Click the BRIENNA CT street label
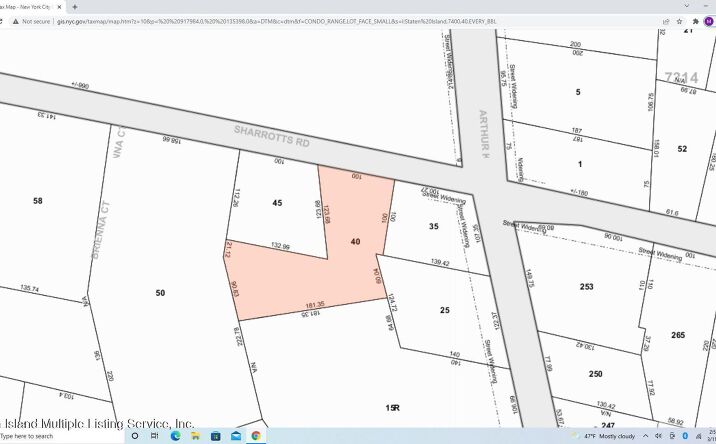Screen dimensions: 716x444 pos(100,230)
